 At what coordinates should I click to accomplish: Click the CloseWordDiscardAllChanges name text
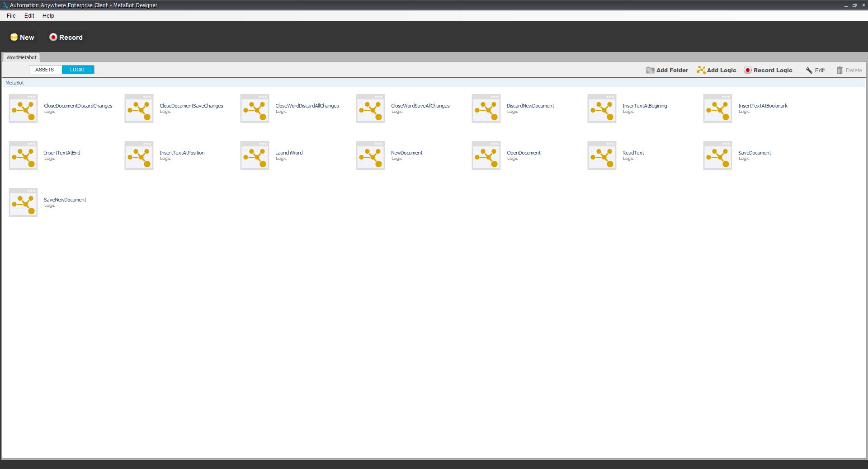(307, 106)
